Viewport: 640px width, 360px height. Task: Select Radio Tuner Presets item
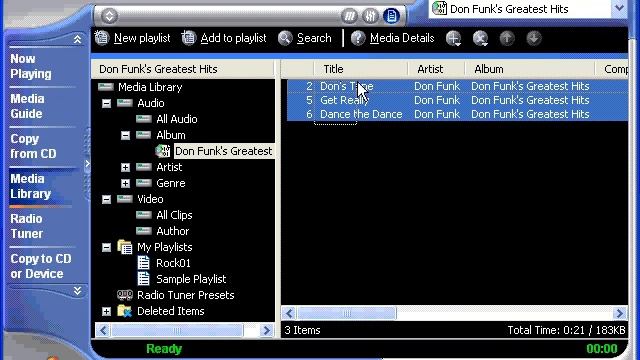tap(186, 295)
